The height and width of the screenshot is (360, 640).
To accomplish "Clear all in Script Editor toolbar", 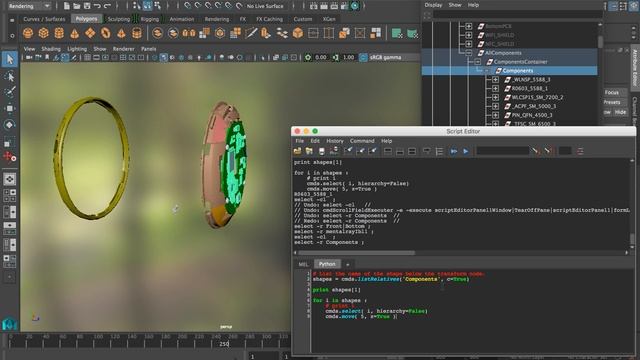I will tap(373, 151).
